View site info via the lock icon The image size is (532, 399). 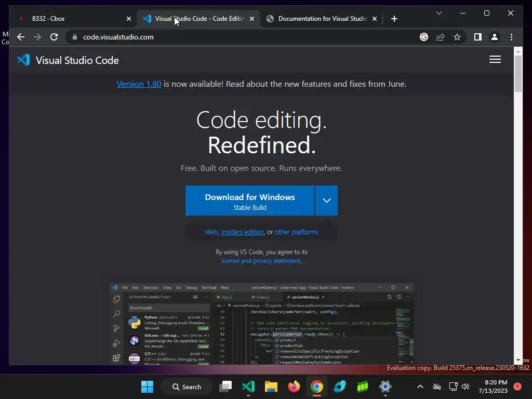75,37
